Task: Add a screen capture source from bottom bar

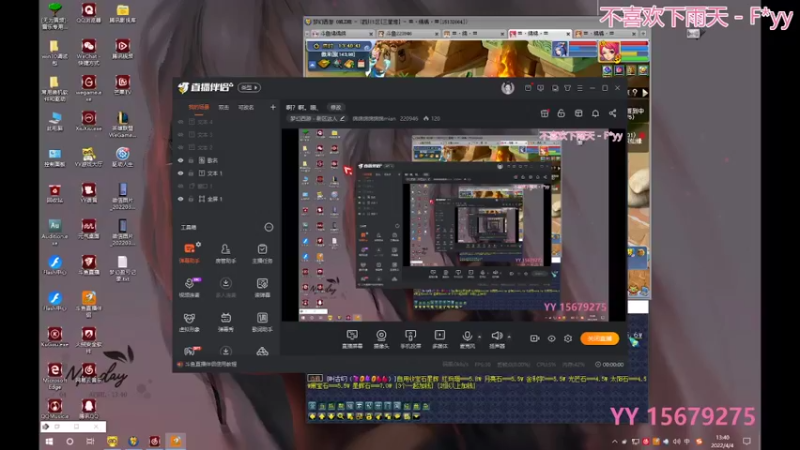Action: click(x=352, y=339)
